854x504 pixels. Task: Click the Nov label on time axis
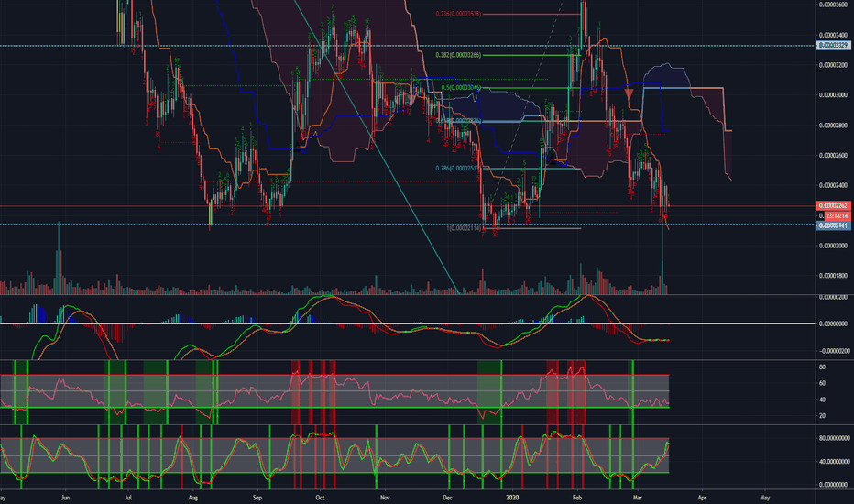click(x=385, y=498)
